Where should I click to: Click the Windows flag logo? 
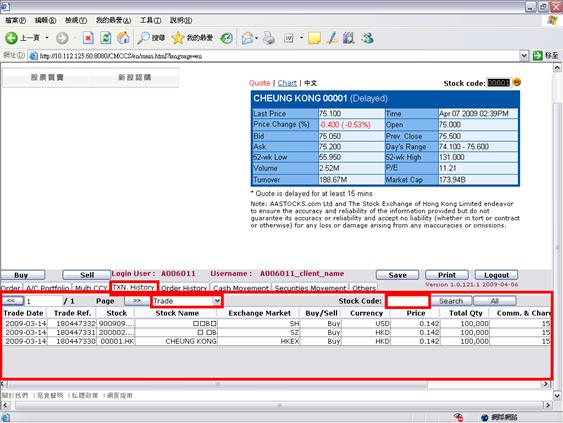click(x=552, y=20)
